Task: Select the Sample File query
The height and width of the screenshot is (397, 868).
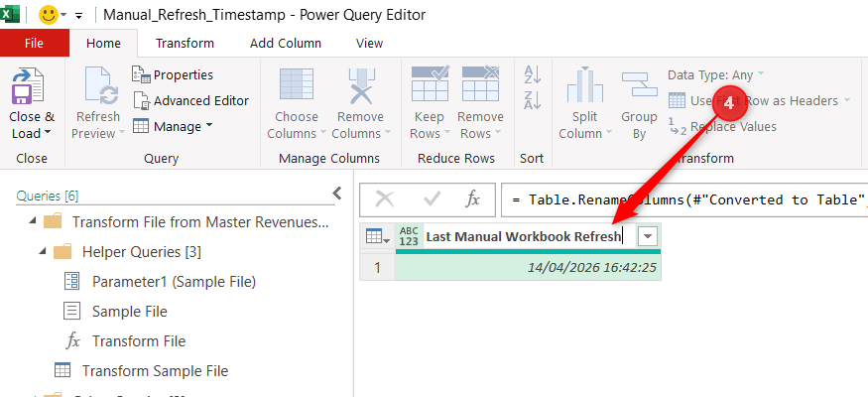Action: click(115, 312)
